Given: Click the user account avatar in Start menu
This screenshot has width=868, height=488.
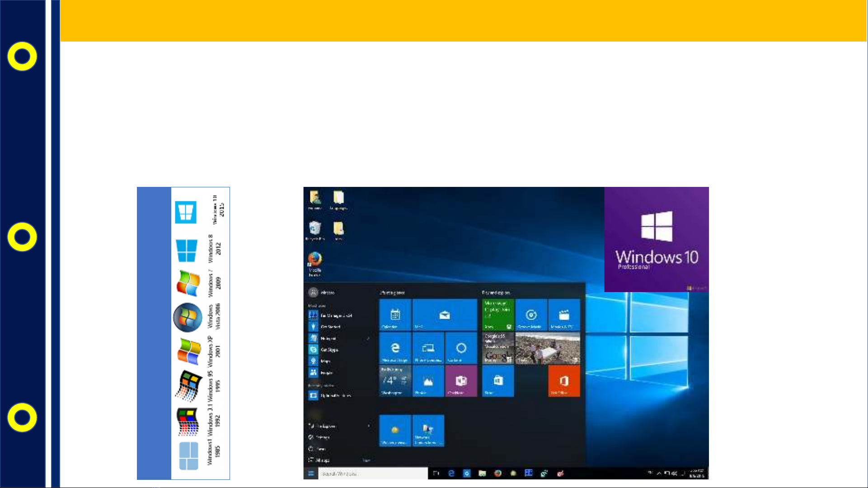Looking at the screenshot, I should 313,293.
